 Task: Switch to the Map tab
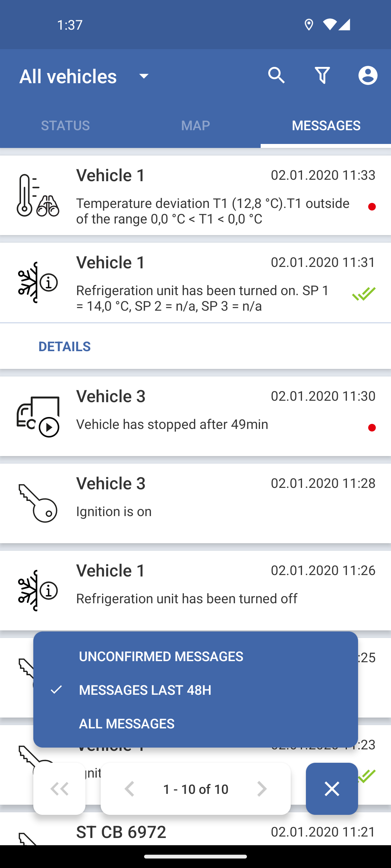tap(195, 125)
